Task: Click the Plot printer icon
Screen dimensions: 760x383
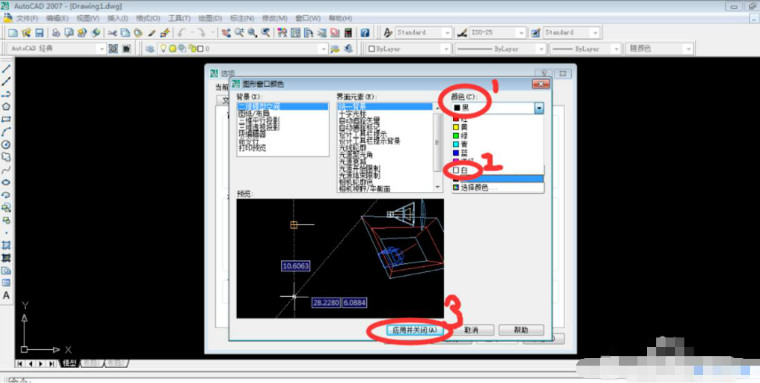Action: click(56, 33)
